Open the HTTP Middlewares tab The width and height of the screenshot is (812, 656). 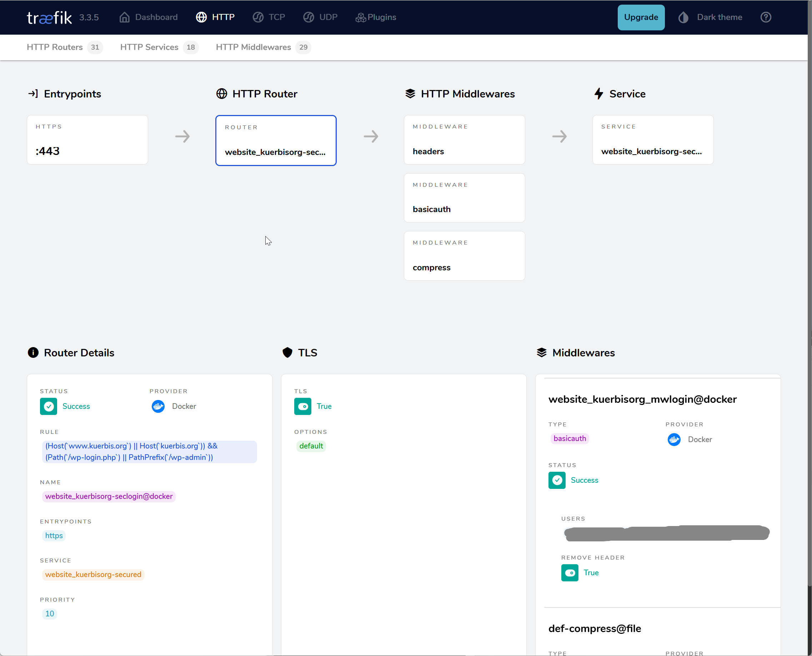coord(264,47)
